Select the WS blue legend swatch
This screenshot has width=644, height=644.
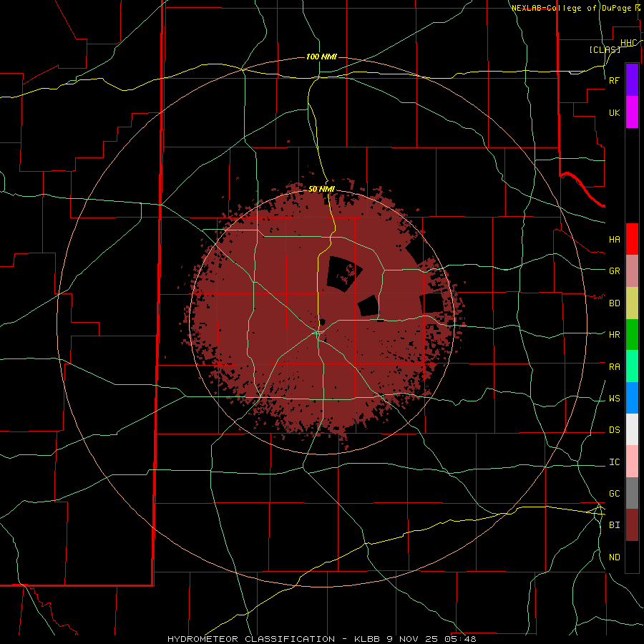[632, 398]
